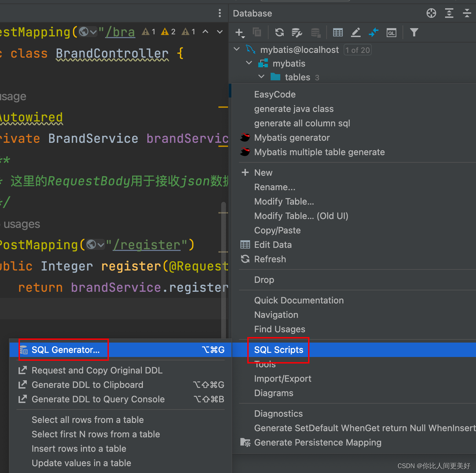Screen dimensions: 476x473
Task: Click the globe icon beside "/bra" mapping
Action: click(x=83, y=32)
